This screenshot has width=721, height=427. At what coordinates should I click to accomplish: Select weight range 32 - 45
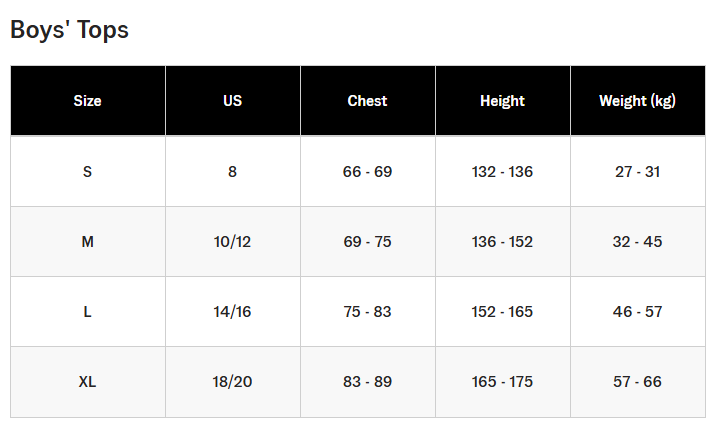[637, 241]
